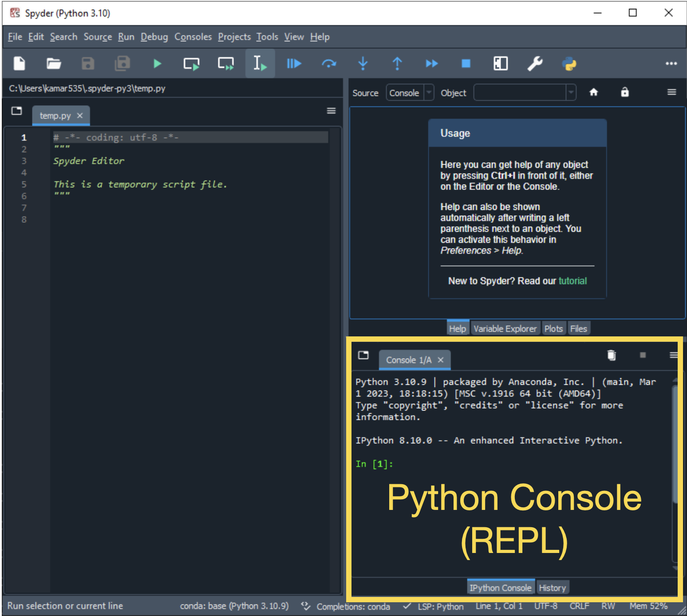Open the View menu
Screen dimensions: 687x616
click(x=294, y=37)
